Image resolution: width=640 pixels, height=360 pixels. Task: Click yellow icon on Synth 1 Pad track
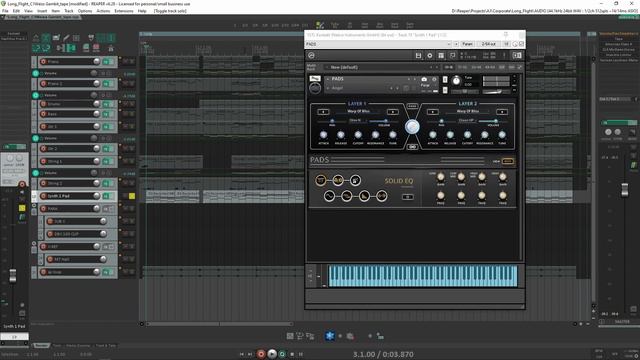[x=132, y=196]
